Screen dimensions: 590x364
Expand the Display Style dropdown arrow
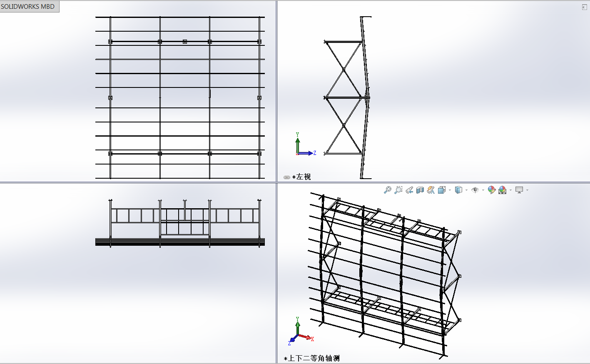466,190
